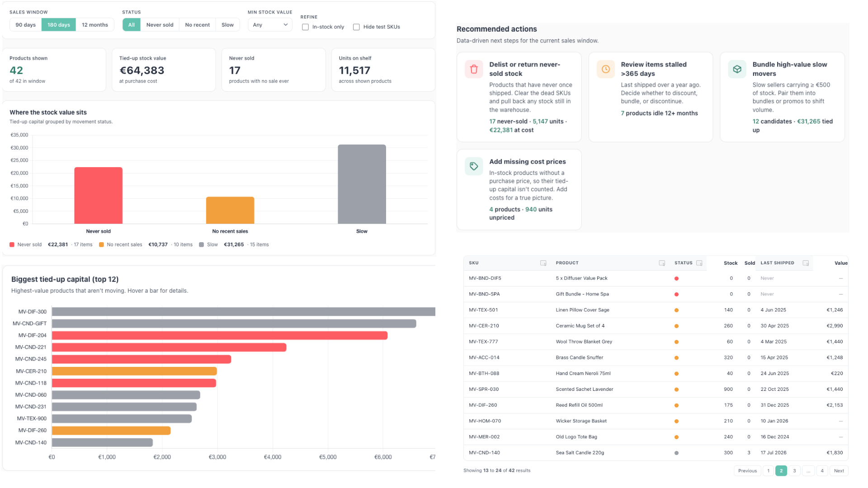
Task: Click the box icon on Bundle high-value card
Action: pyautogui.click(x=737, y=69)
